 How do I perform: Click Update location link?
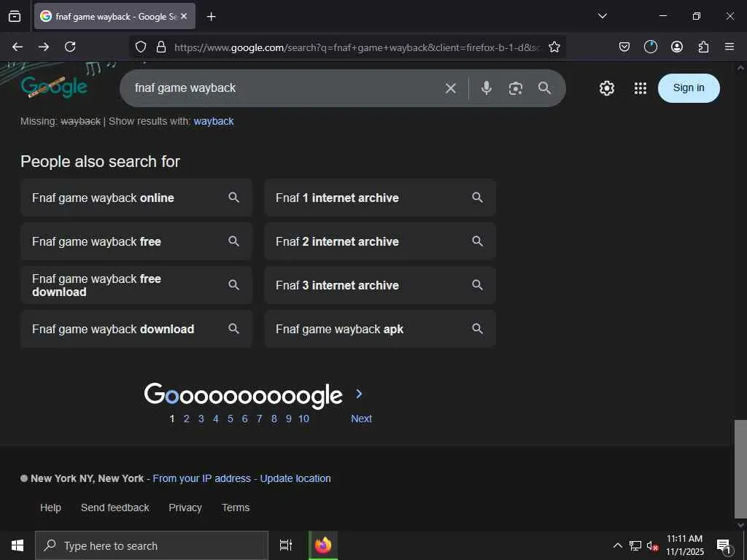click(295, 478)
